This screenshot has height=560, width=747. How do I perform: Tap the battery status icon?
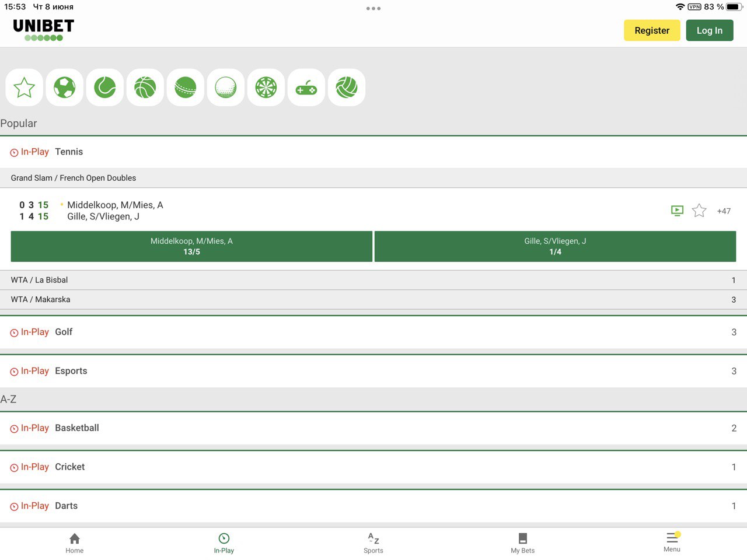pyautogui.click(x=734, y=7)
